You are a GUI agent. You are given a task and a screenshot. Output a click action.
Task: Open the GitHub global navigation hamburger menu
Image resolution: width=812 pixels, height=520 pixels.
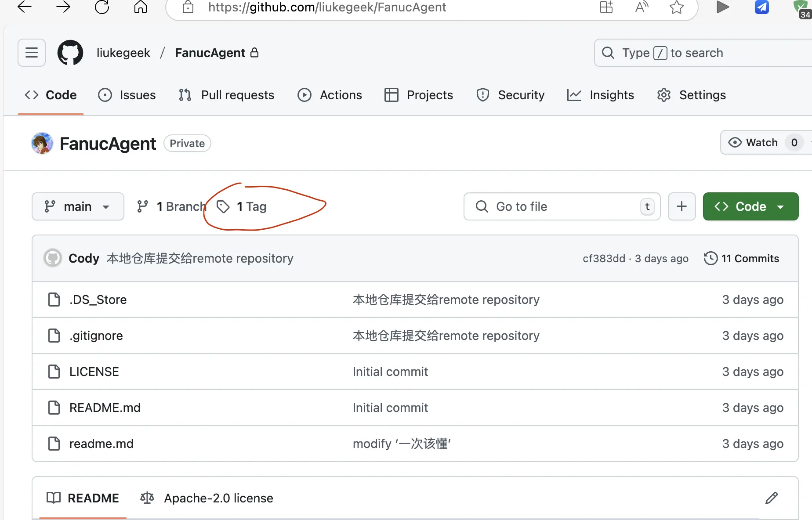[x=32, y=53]
